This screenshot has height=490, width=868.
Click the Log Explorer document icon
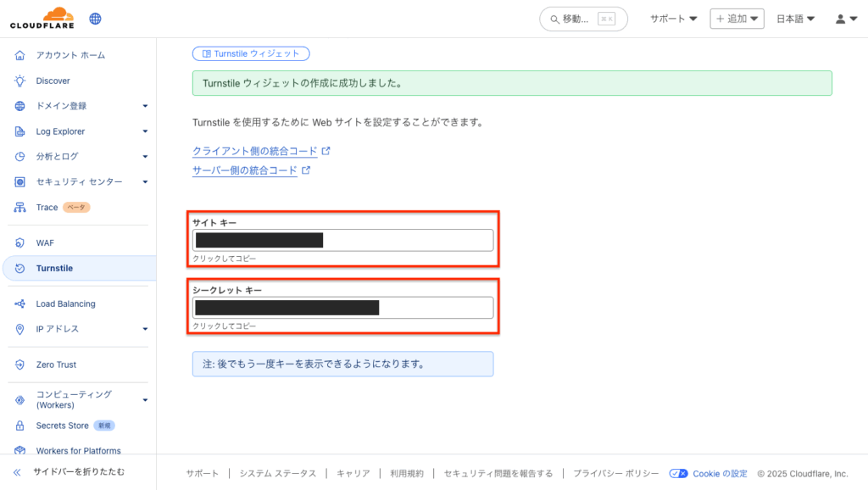tap(20, 131)
